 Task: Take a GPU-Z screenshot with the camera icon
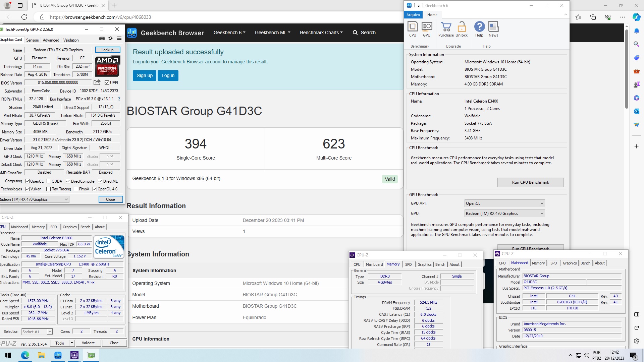pyautogui.click(x=102, y=39)
